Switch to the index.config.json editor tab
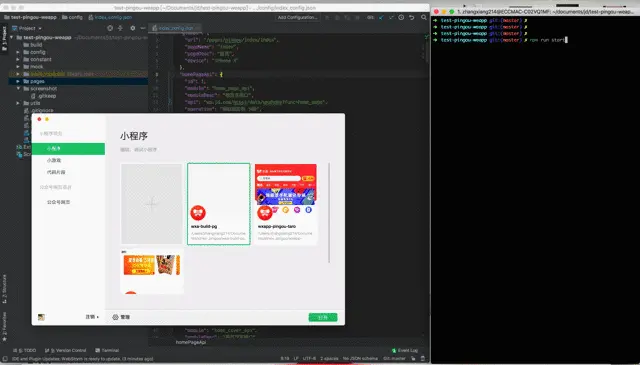The height and width of the screenshot is (365, 640). 175,28
